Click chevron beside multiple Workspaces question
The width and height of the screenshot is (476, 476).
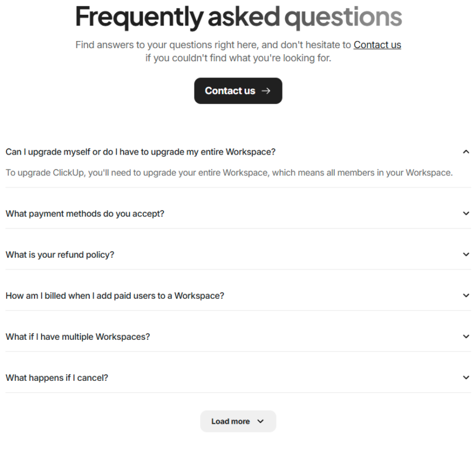[466, 337]
